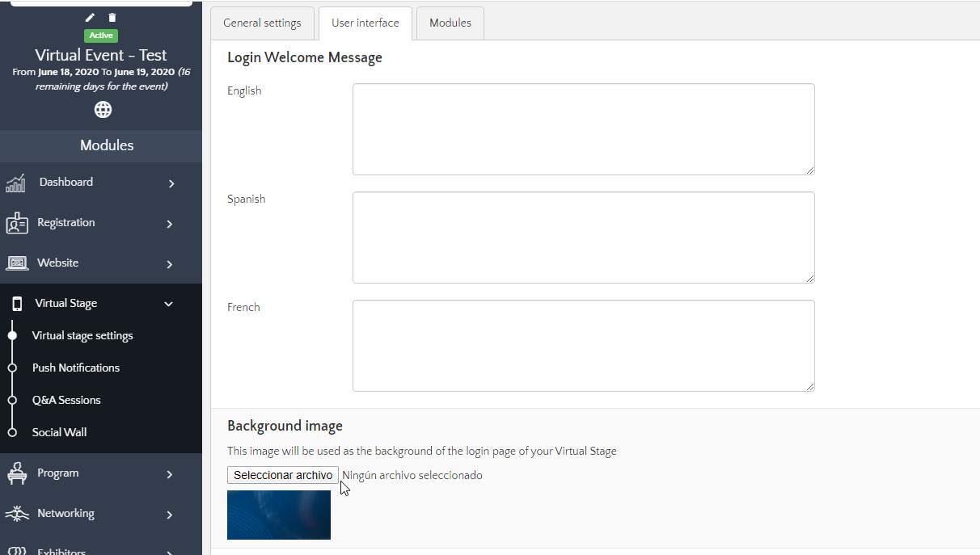The width and height of the screenshot is (980, 555).
Task: Select the Social Wall submenu item
Action: pos(59,432)
